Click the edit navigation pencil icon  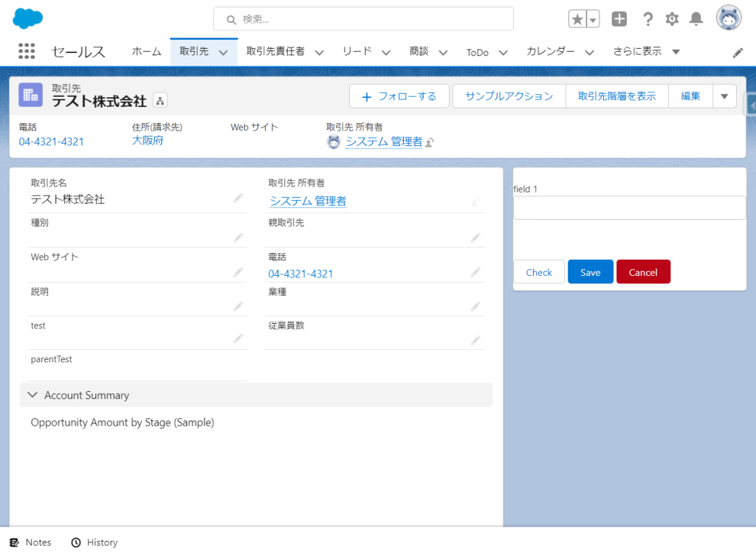pyautogui.click(x=738, y=52)
